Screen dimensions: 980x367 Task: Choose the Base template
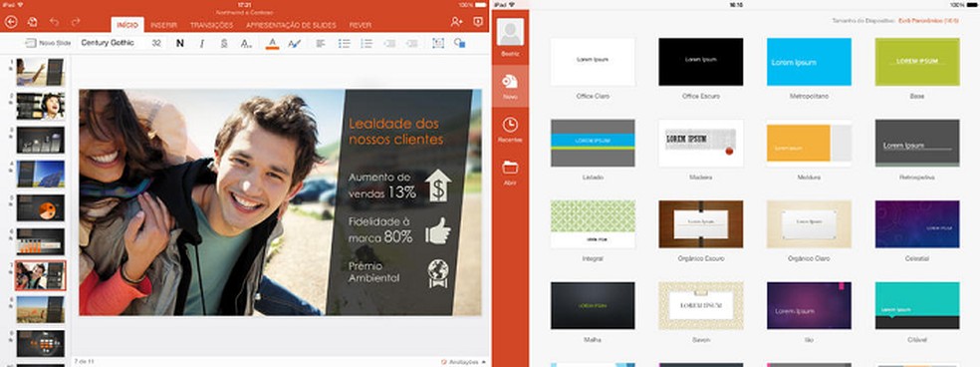917,62
